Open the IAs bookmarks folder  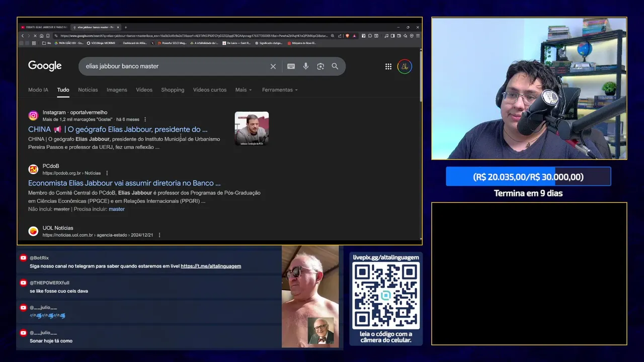pyautogui.click(x=47, y=43)
